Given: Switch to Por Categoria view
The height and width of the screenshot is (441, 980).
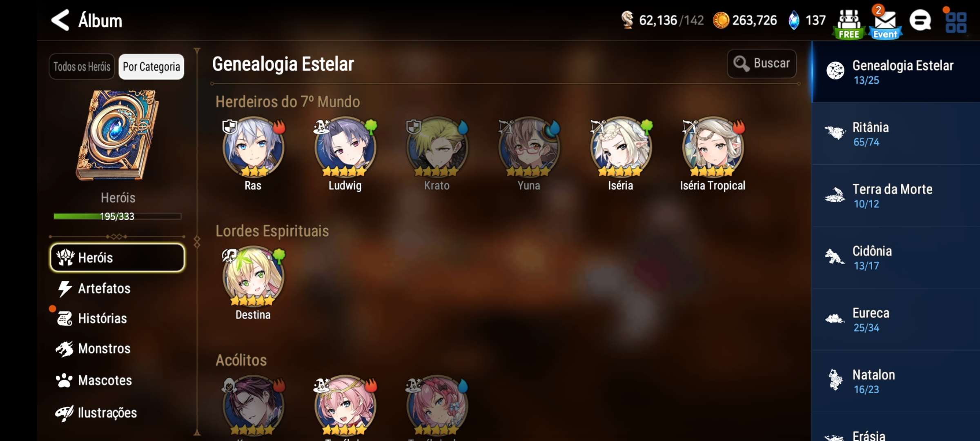Looking at the screenshot, I should pos(151,67).
